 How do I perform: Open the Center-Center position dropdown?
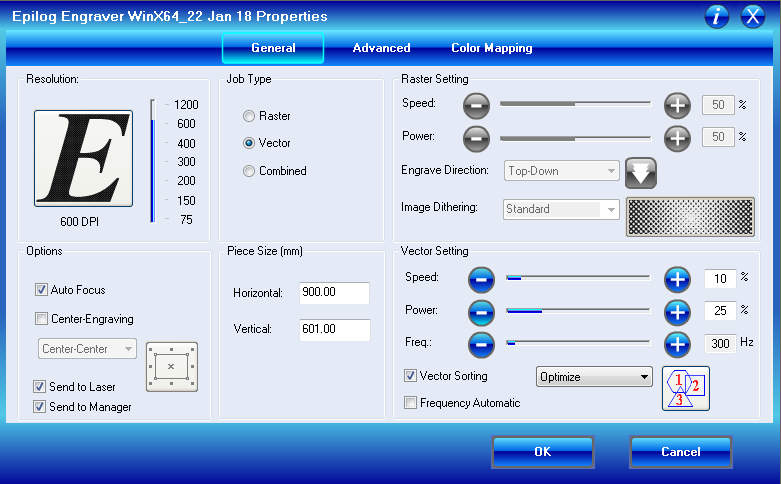pyautogui.click(x=87, y=349)
